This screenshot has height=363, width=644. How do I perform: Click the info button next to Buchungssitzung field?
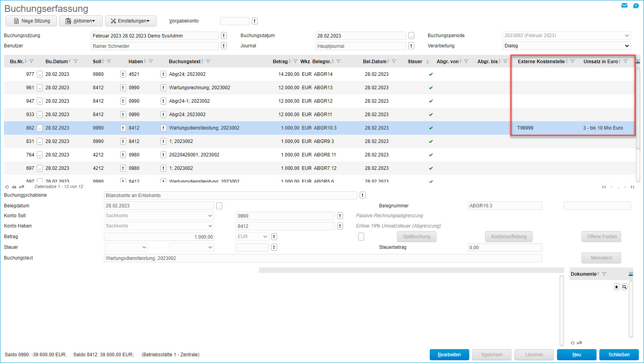click(x=224, y=36)
